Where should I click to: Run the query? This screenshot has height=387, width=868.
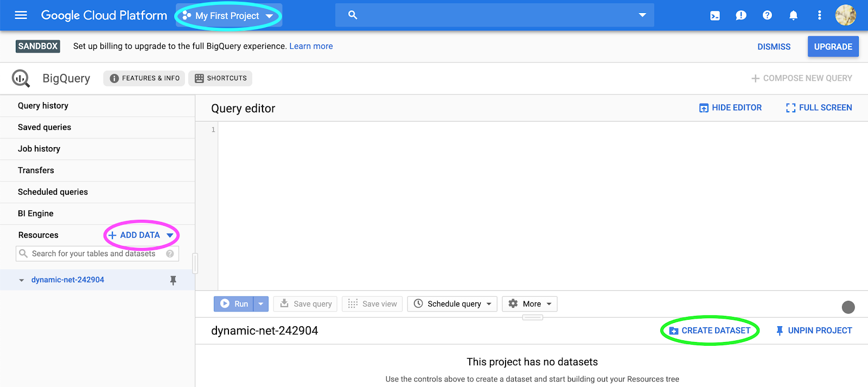234,304
